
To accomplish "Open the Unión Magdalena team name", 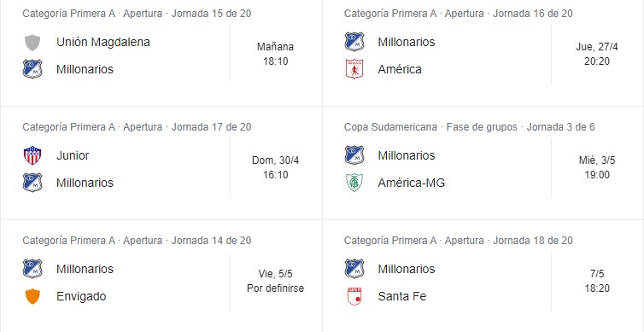I will tap(103, 42).
